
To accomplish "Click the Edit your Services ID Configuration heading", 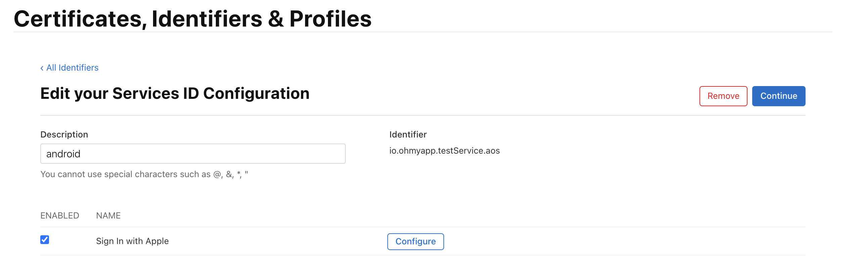I will 175,93.
